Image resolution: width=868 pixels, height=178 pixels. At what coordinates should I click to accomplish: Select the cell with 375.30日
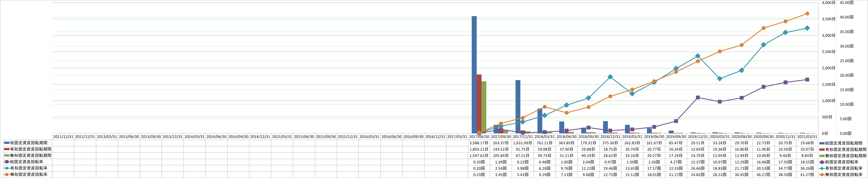tap(610, 143)
